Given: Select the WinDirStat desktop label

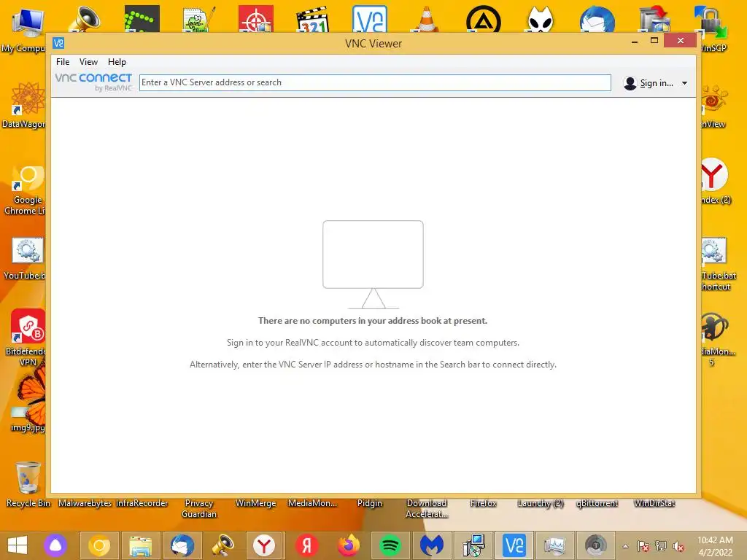Looking at the screenshot, I should pyautogui.click(x=654, y=503).
